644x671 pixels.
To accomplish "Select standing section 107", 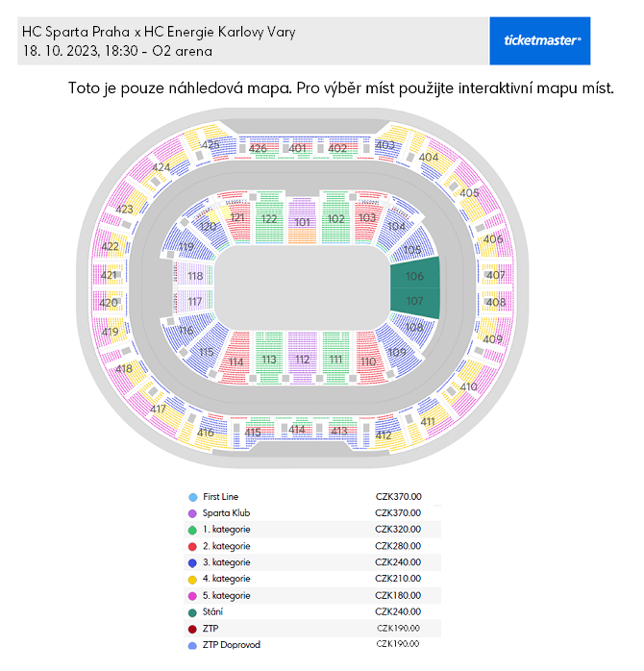I will (x=414, y=301).
